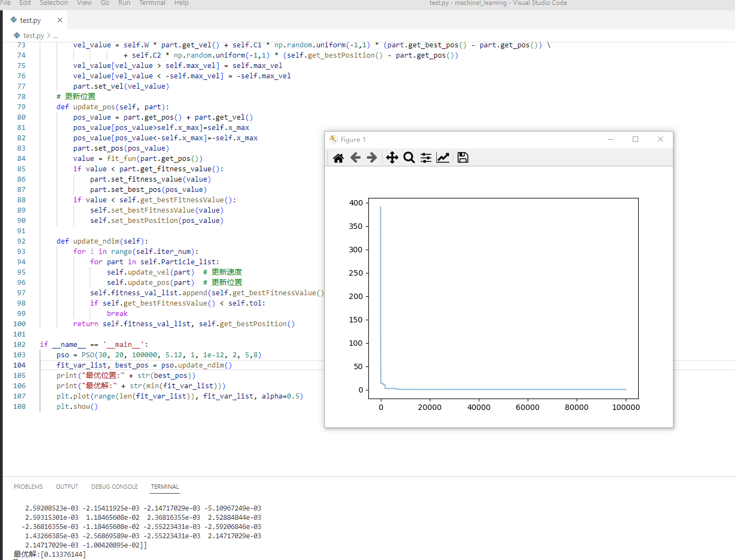The height and width of the screenshot is (560, 735).
Task: Click test.py in the breadcrumb path
Action: pos(33,35)
